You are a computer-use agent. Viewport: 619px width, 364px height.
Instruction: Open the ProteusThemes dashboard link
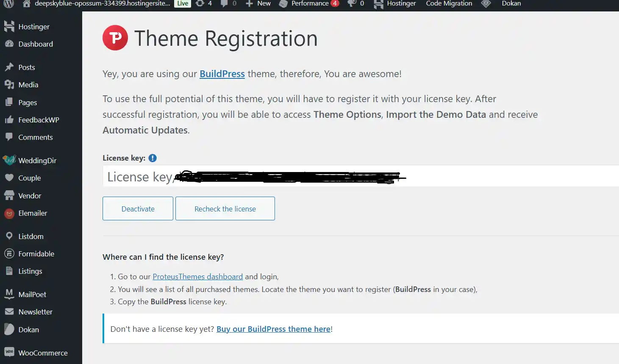197,276
